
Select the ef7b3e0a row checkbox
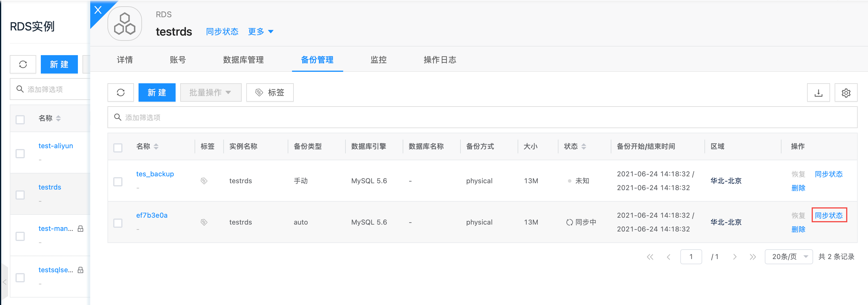pyautogui.click(x=118, y=223)
